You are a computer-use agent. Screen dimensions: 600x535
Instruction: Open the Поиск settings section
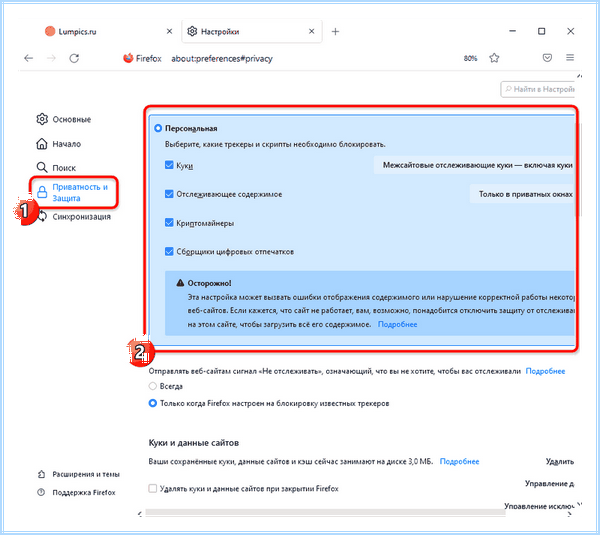click(x=56, y=167)
